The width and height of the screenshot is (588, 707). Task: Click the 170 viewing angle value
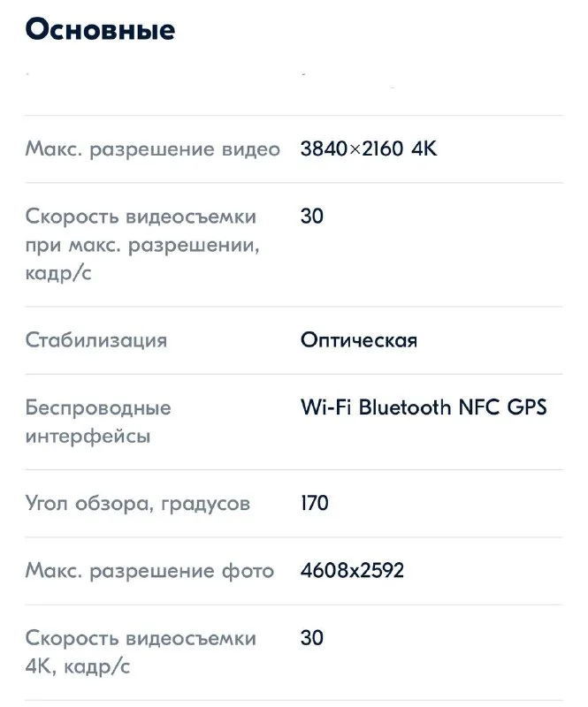coord(314,504)
